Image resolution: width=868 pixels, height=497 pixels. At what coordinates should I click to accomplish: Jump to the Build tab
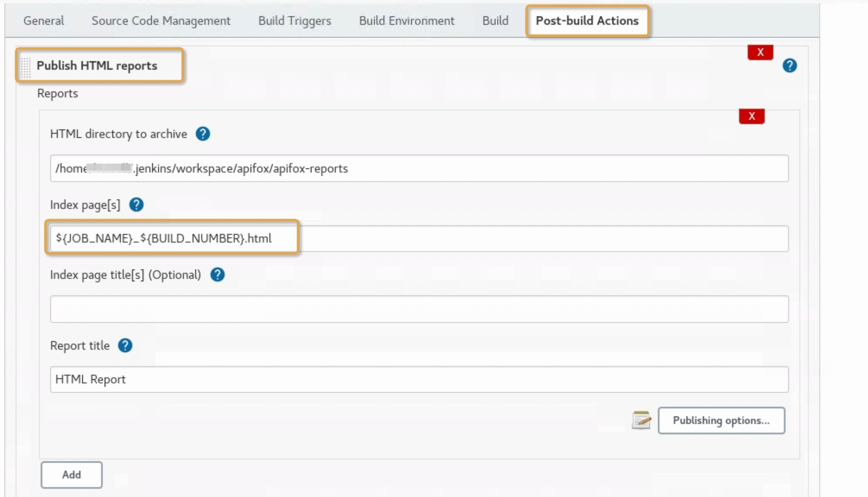click(x=495, y=21)
